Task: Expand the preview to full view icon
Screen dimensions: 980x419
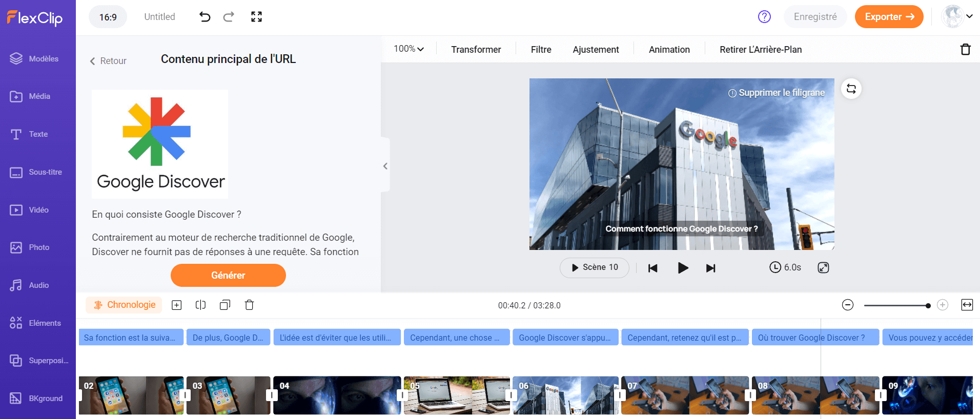Action: pyautogui.click(x=823, y=267)
